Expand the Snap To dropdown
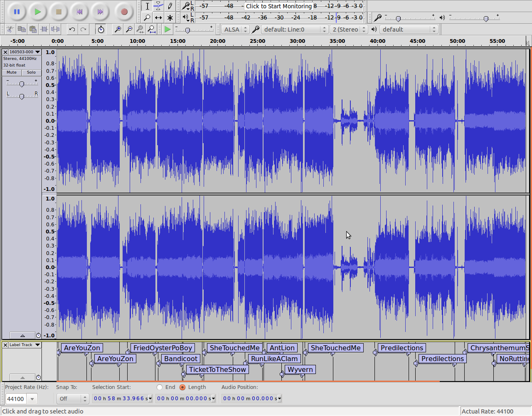The width and height of the screenshot is (532, 416). pos(72,399)
